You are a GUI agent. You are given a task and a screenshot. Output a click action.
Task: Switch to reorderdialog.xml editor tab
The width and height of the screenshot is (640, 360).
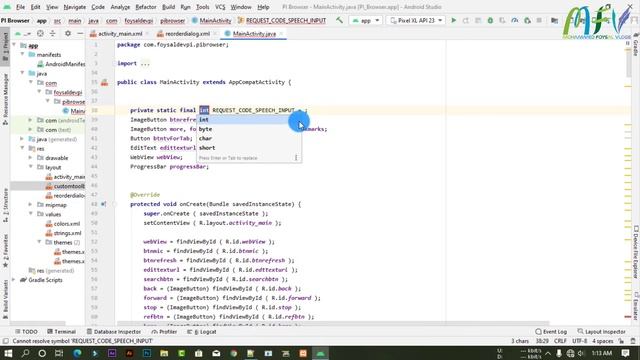186,33
